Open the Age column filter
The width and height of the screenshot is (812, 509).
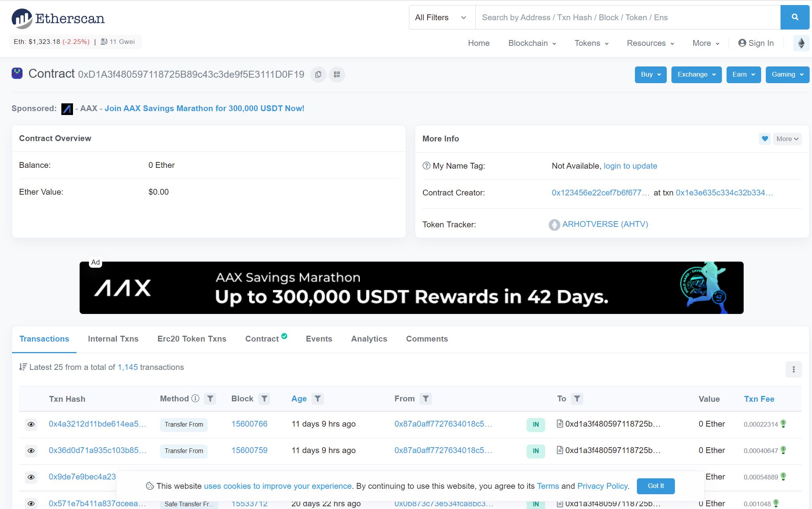pyautogui.click(x=318, y=399)
